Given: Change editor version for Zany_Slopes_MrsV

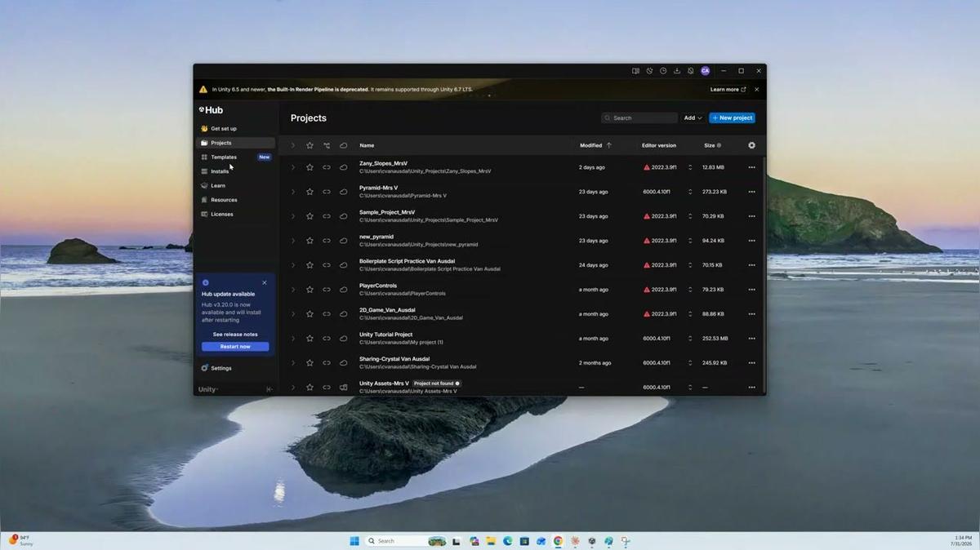Looking at the screenshot, I should 690,167.
